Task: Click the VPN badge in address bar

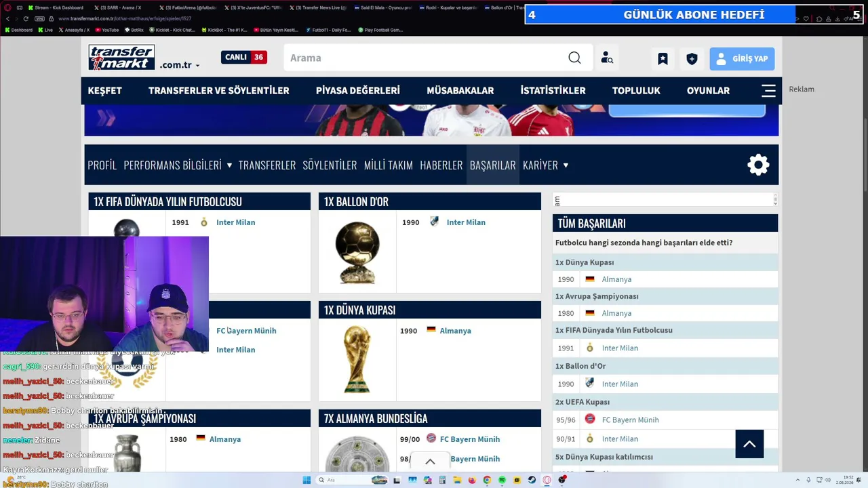Action: tap(39, 18)
